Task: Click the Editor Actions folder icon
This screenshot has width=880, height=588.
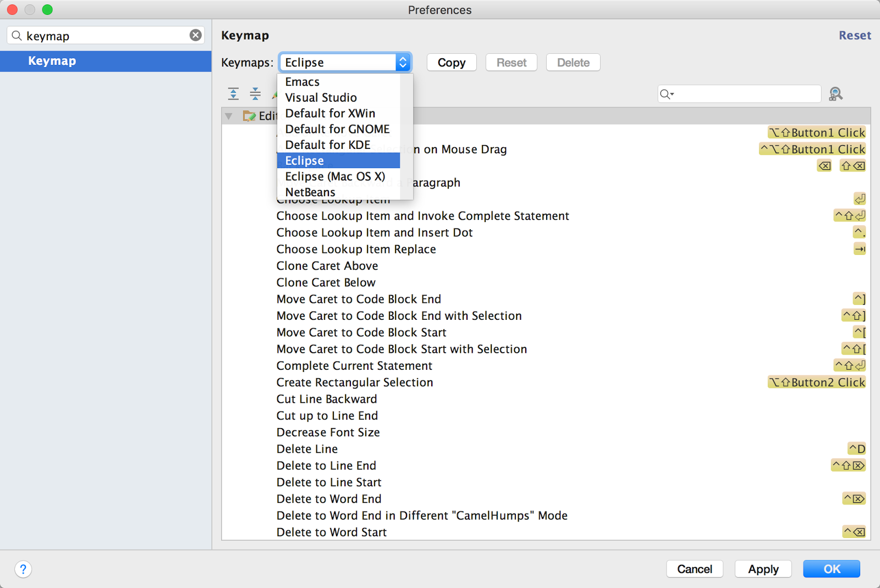Action: (x=249, y=116)
